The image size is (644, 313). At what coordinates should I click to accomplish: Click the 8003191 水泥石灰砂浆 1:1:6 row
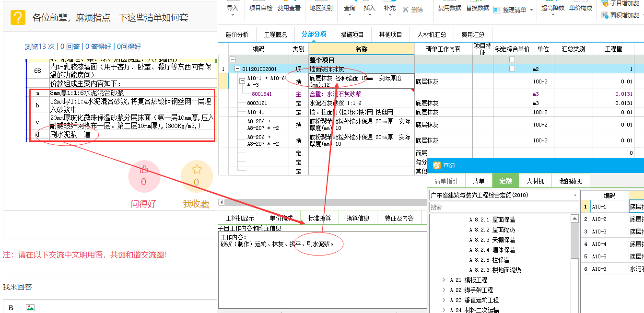(x=431, y=103)
